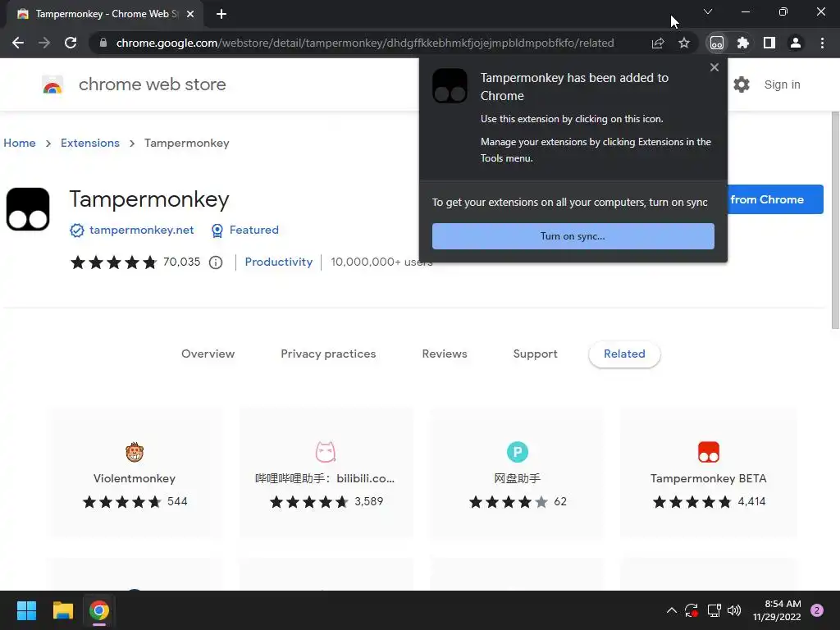Go to Extensions breadcrumb link
The height and width of the screenshot is (630, 840).
(x=90, y=143)
